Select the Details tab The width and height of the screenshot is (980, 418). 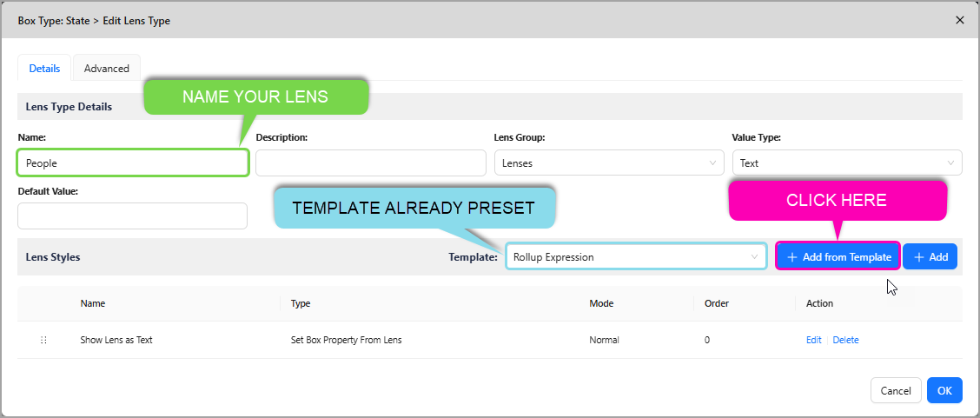click(x=44, y=69)
